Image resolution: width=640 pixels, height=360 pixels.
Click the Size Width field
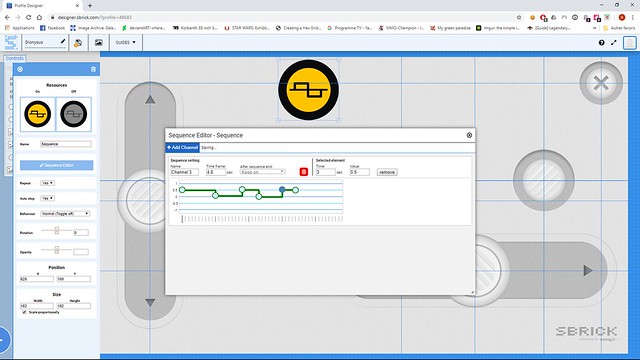click(37, 306)
